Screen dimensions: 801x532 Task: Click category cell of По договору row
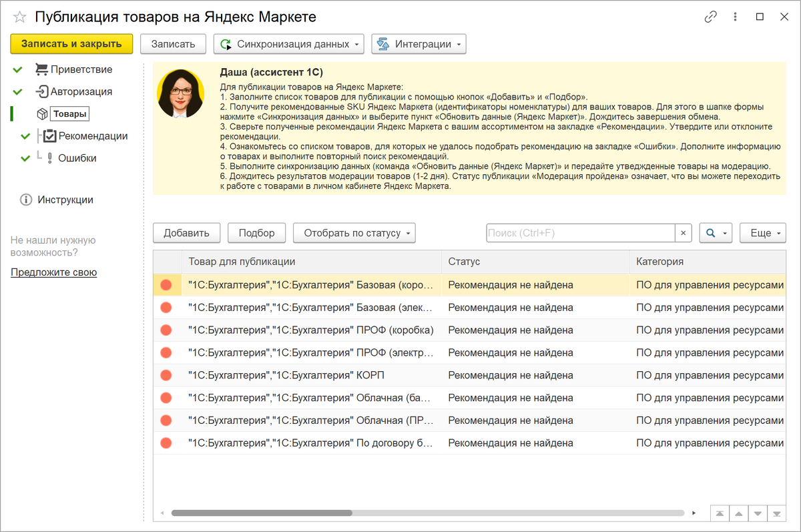[708, 443]
